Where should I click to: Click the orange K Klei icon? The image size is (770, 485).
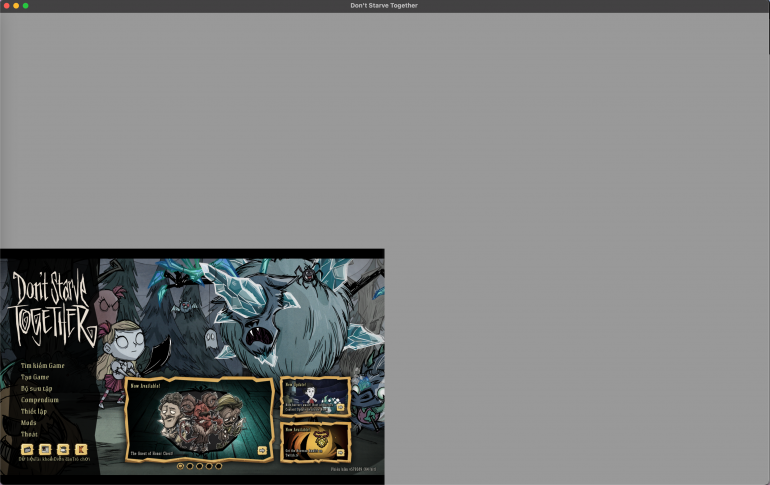pyautogui.click(x=81, y=449)
